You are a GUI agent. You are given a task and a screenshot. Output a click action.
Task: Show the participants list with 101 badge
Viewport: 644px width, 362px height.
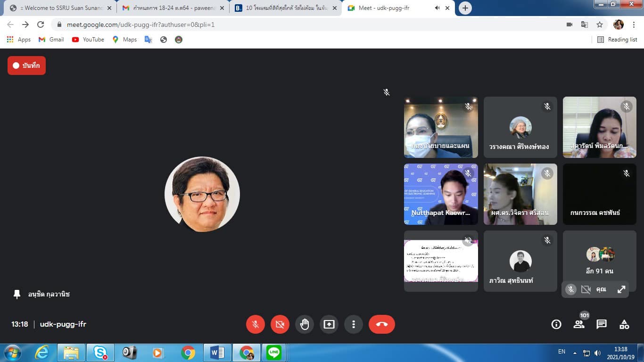point(579,324)
